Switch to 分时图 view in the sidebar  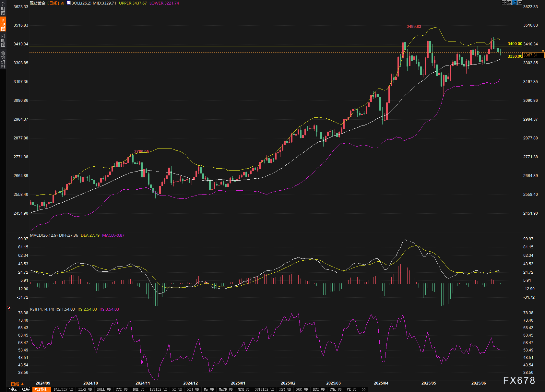[3, 9]
